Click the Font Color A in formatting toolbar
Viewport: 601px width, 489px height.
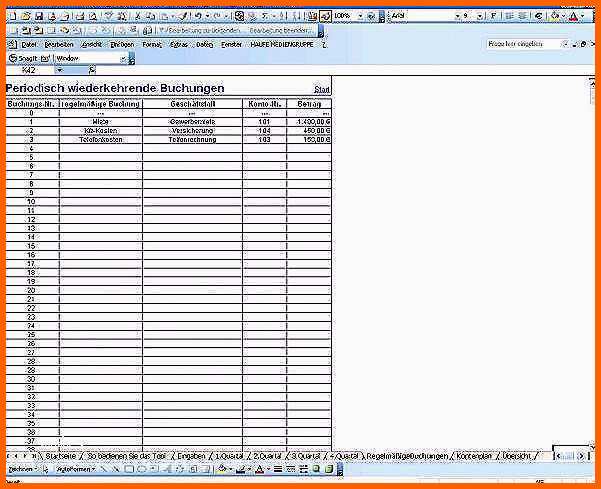click(573, 16)
